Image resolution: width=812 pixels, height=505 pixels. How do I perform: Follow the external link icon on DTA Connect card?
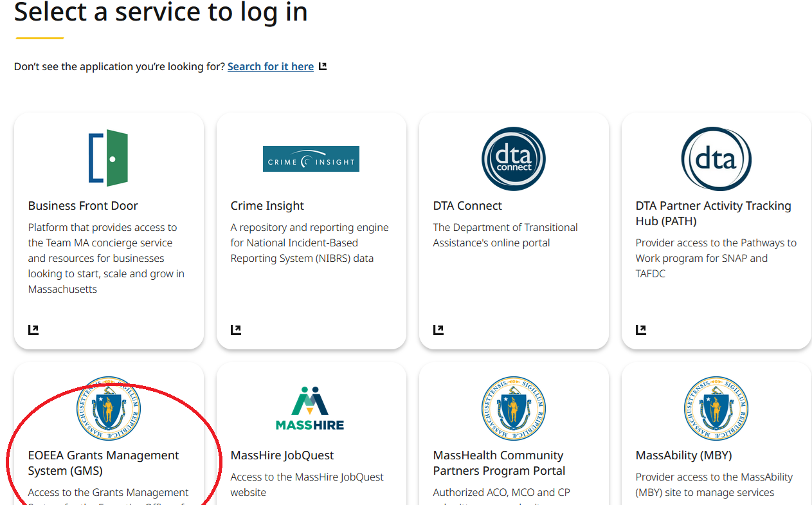438,330
